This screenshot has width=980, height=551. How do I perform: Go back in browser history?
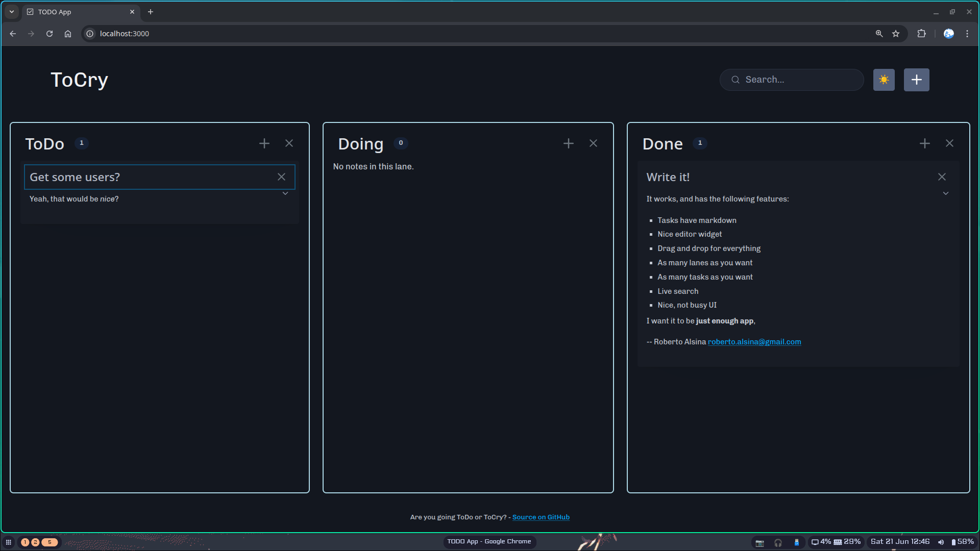pos(13,34)
